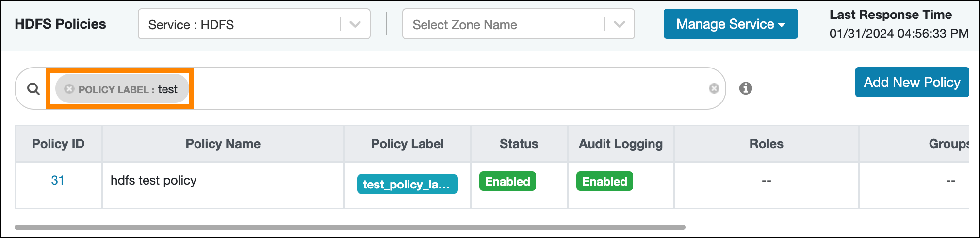Click the Add New Policy button
980x238 pixels.
tap(912, 82)
